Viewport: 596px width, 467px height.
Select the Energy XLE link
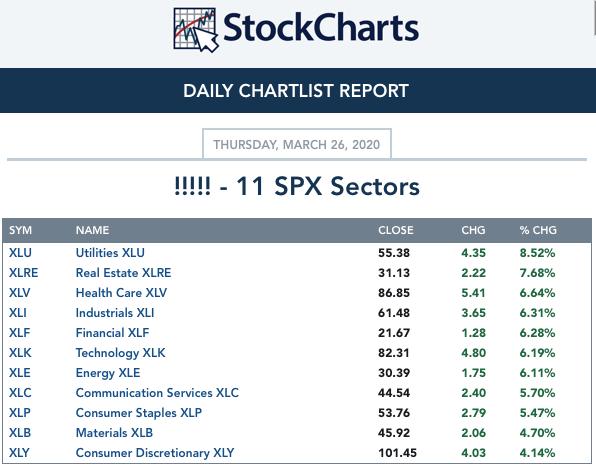[108, 373]
